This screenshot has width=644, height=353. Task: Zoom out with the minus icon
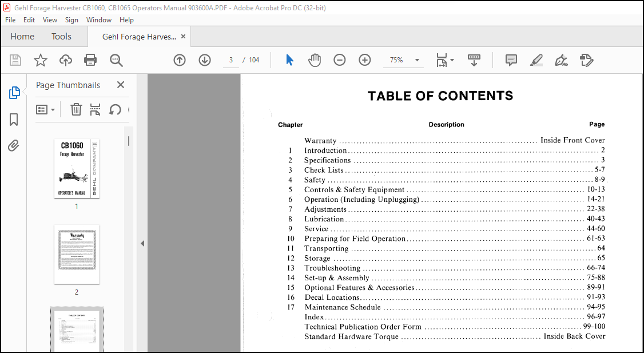point(339,60)
